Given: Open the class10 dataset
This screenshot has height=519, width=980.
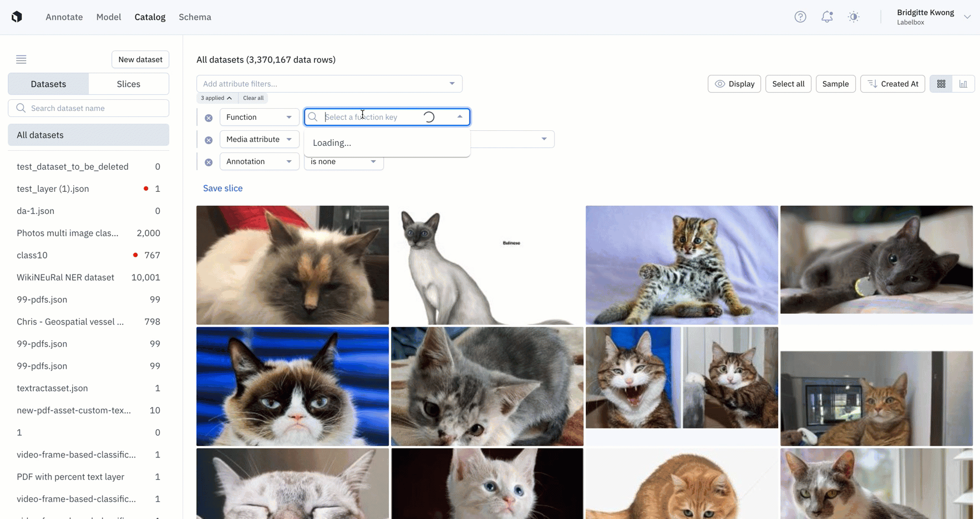Looking at the screenshot, I should [89, 255].
